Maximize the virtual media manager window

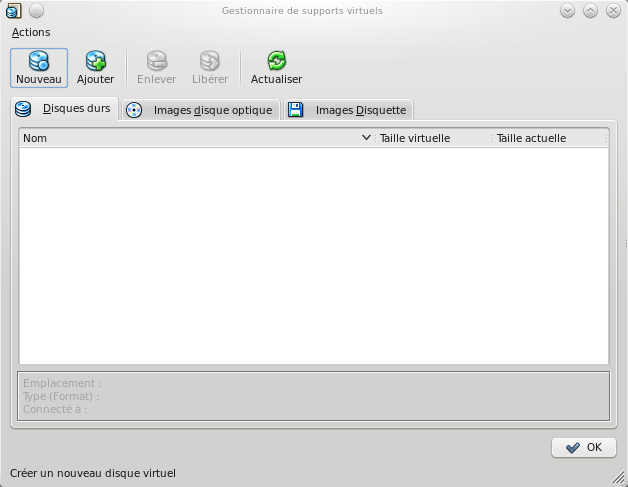[590, 11]
